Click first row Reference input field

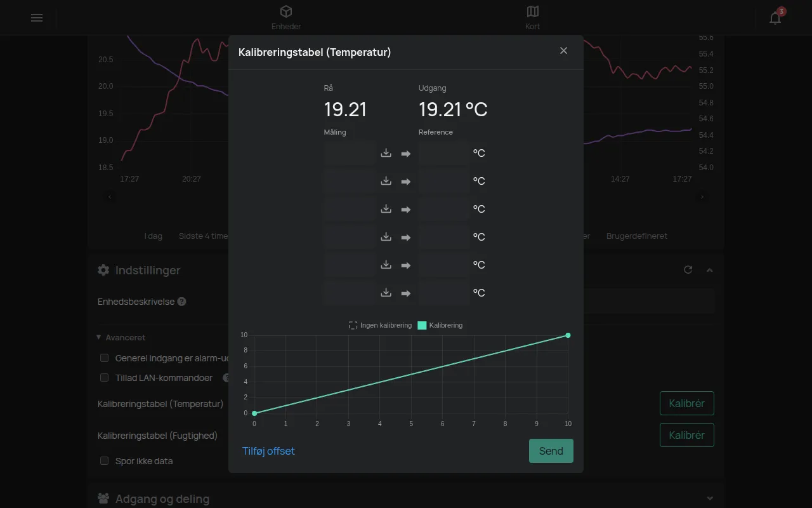click(x=443, y=153)
